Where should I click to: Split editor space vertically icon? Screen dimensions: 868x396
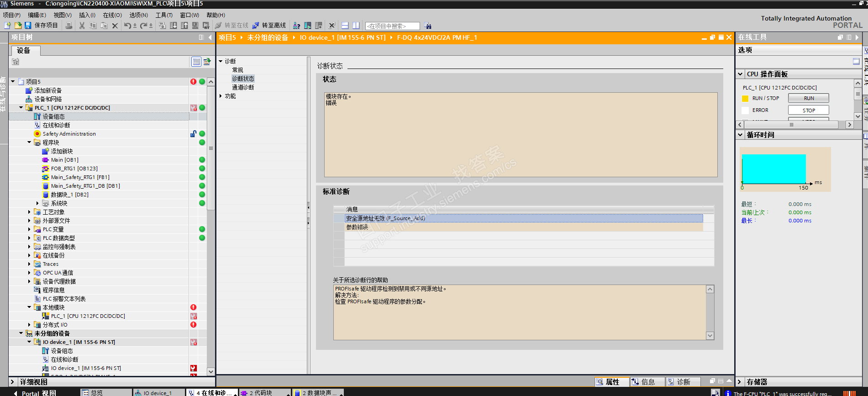coord(356,26)
